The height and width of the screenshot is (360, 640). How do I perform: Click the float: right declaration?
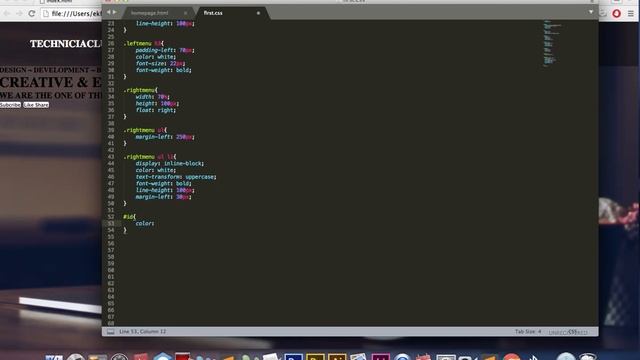pyautogui.click(x=156, y=110)
